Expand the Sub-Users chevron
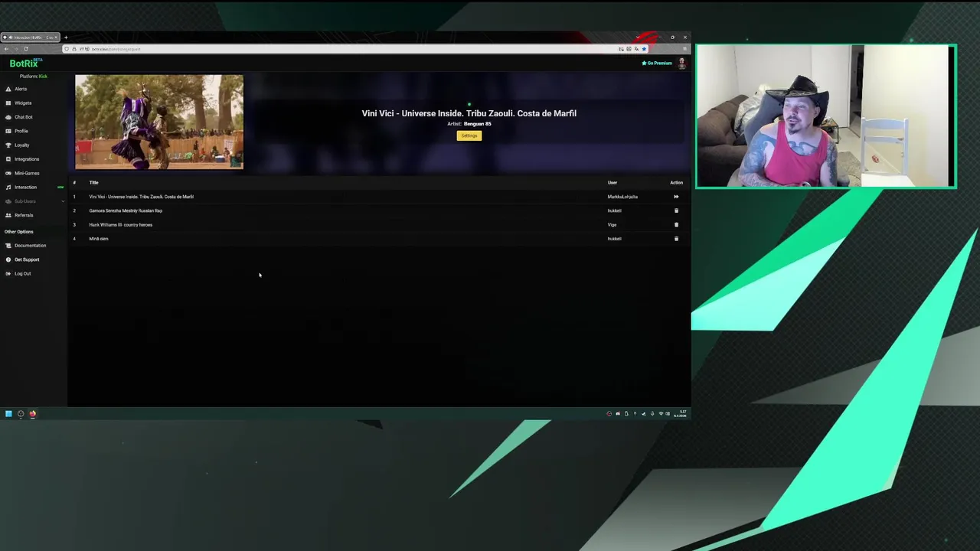The image size is (980, 551). (63, 201)
